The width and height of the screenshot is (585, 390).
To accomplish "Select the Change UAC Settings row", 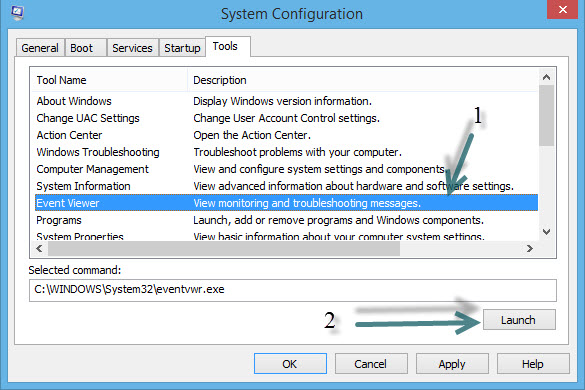I will point(286,118).
